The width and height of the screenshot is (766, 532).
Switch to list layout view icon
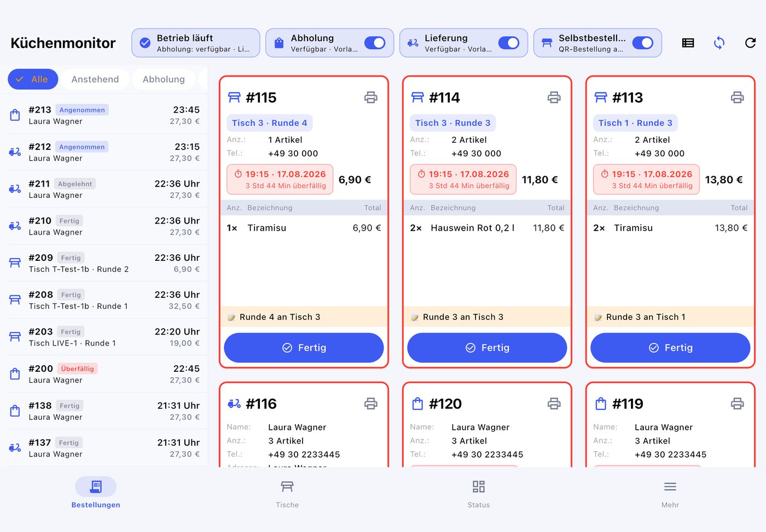point(688,43)
